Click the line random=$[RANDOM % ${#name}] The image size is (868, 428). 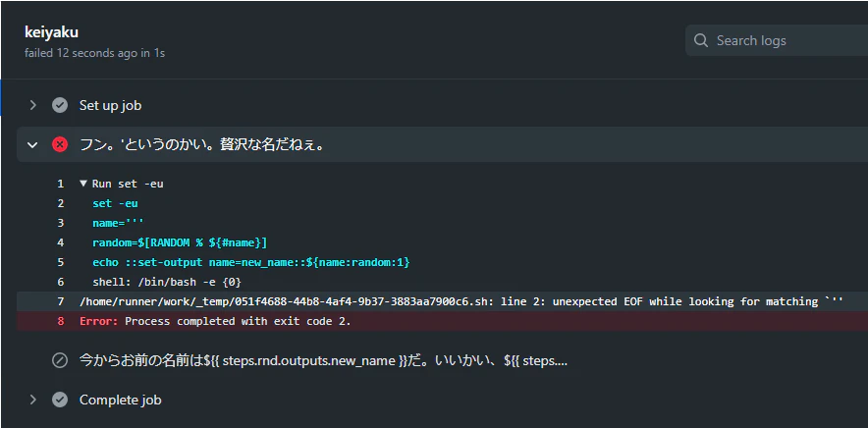tap(180, 242)
